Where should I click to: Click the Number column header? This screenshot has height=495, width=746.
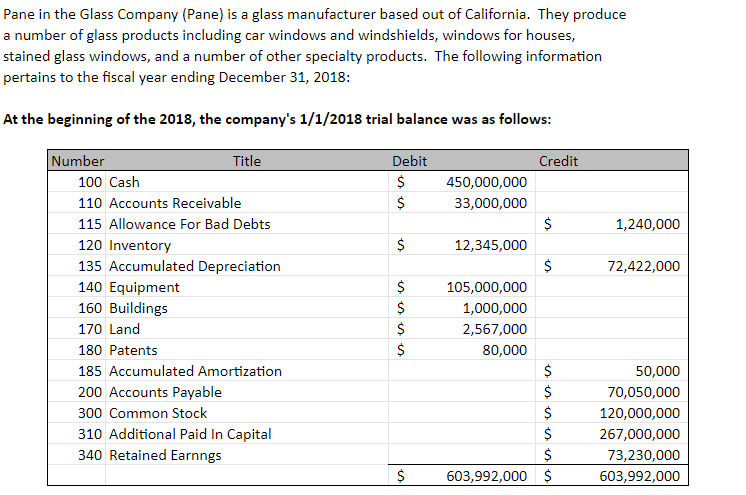[x=78, y=161]
